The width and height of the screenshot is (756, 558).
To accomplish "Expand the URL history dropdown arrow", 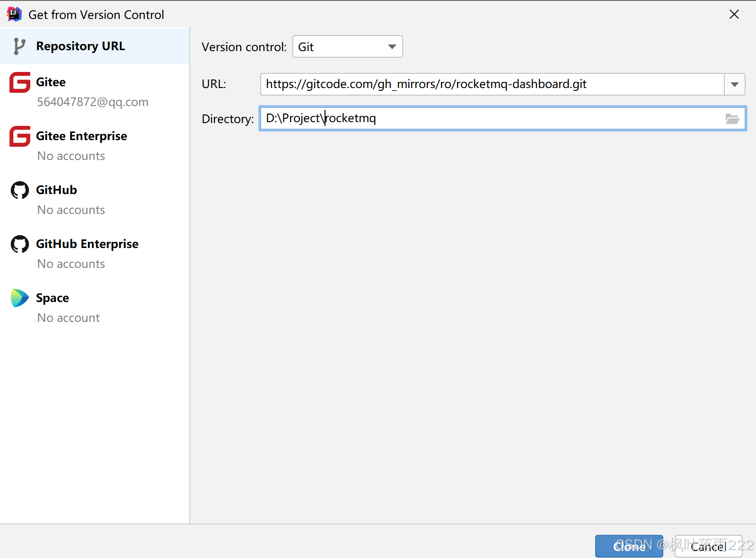I will click(735, 84).
